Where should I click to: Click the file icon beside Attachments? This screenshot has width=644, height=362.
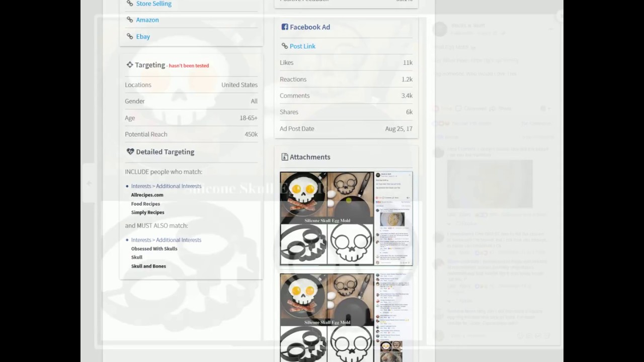tap(285, 157)
